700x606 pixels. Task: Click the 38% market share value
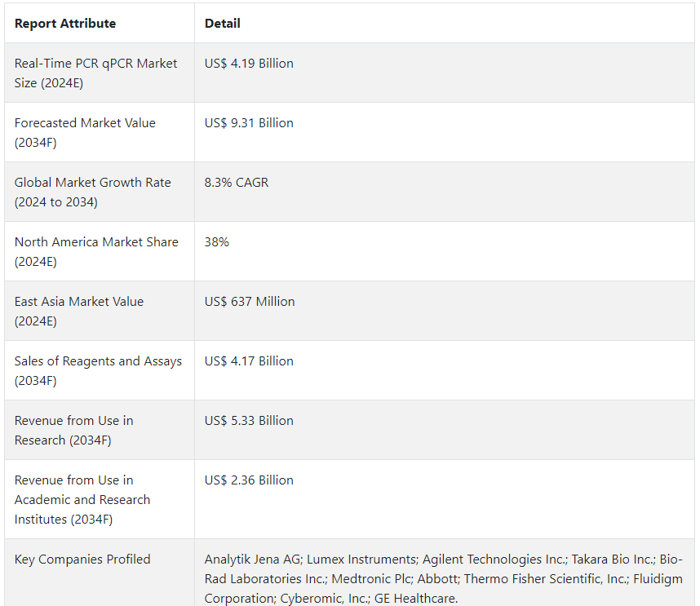pyautogui.click(x=216, y=242)
